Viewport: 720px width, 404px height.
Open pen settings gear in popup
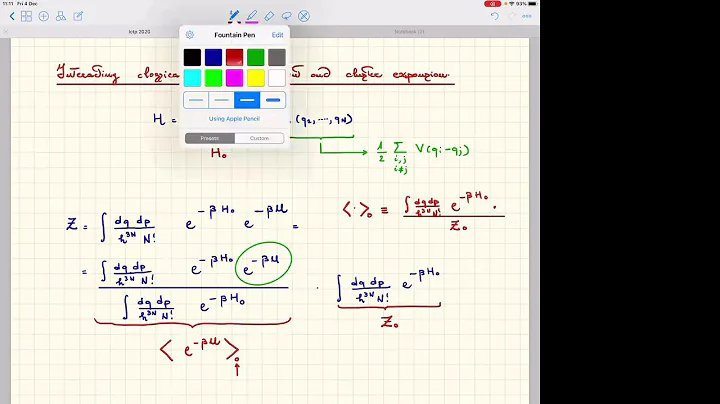tap(190, 35)
